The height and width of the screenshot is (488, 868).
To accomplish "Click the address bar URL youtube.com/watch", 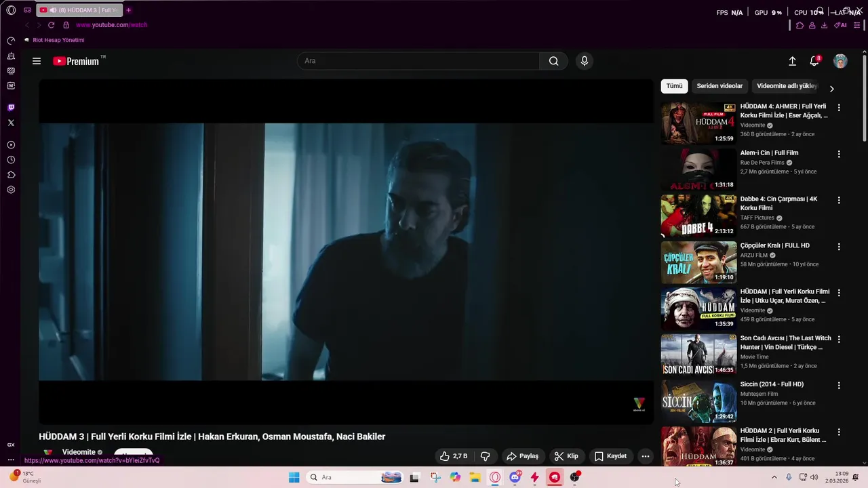I will [111, 25].
